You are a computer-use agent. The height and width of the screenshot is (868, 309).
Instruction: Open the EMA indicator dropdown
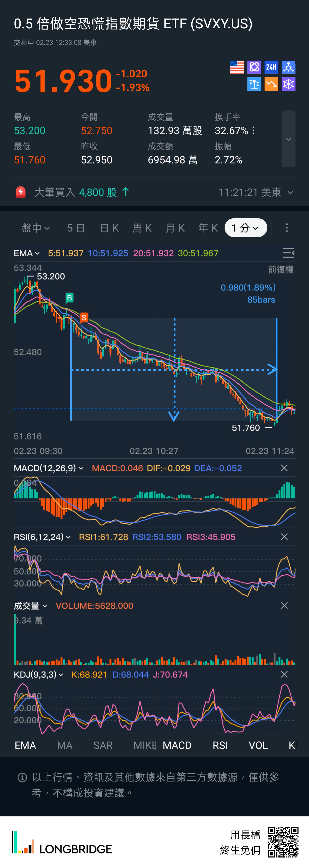27,253
